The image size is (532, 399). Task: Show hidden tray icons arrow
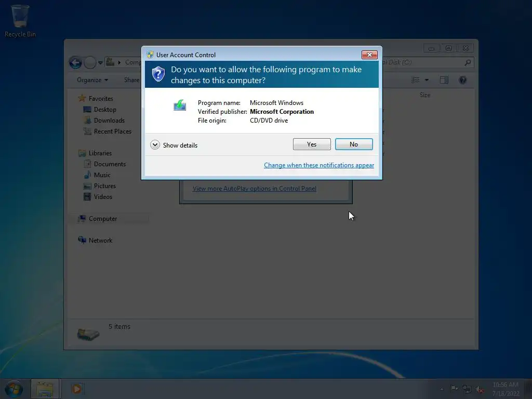[x=442, y=389]
